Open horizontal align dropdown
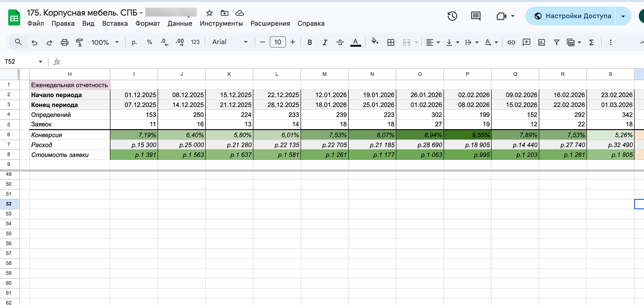The width and height of the screenshot is (644, 305). click(x=433, y=42)
